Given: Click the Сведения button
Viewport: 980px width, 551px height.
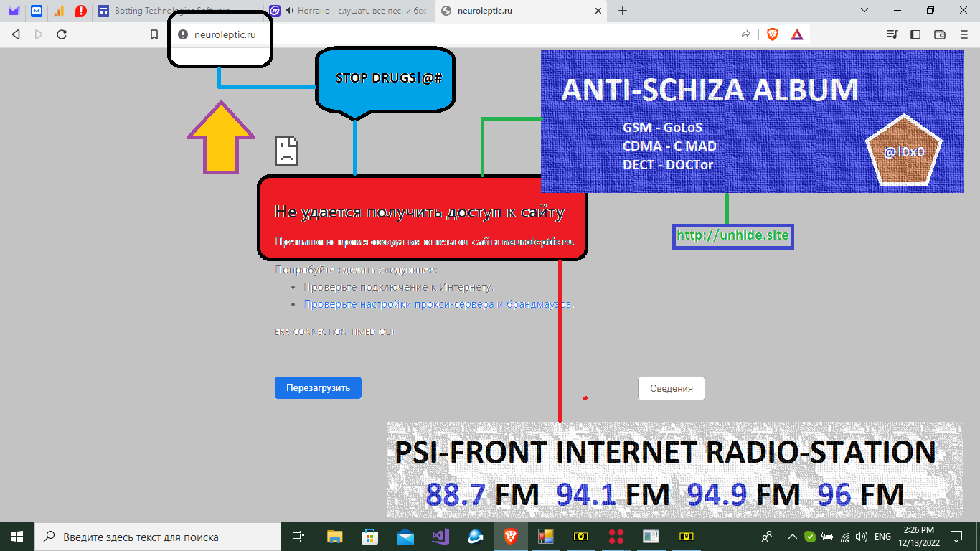Looking at the screenshot, I should coord(672,388).
